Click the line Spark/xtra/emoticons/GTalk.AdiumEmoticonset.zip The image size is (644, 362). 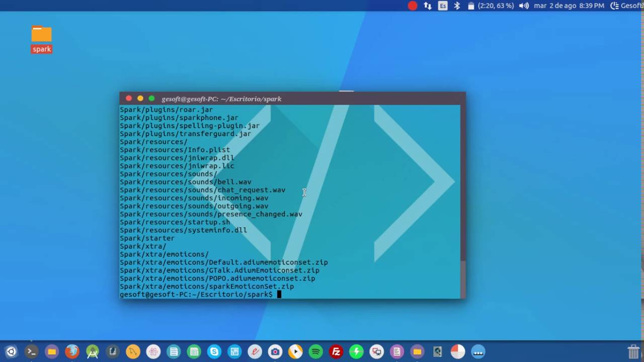[219, 270]
